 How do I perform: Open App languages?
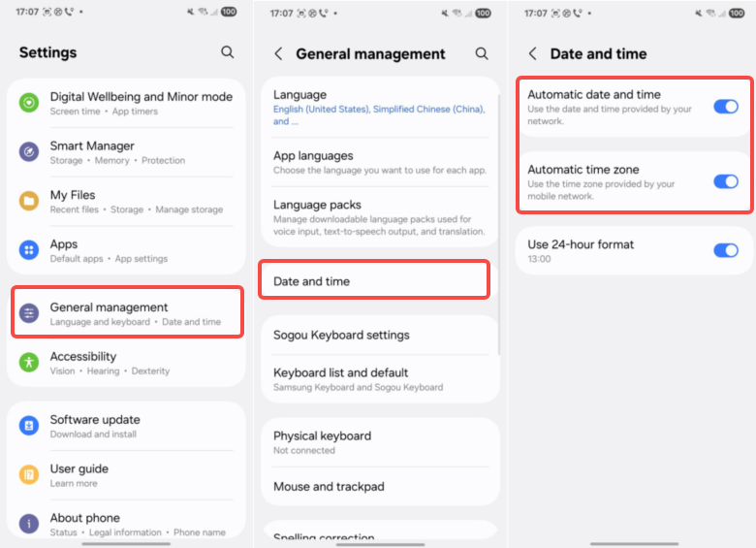380,163
